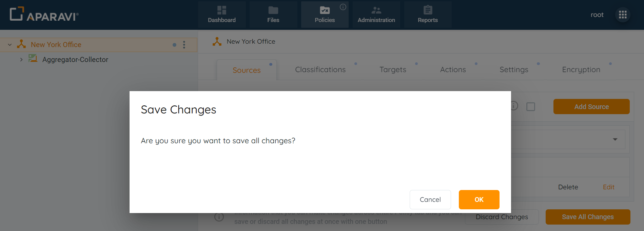The height and width of the screenshot is (231, 644).
Task: Cancel the Save Changes dialog
Action: (x=430, y=199)
